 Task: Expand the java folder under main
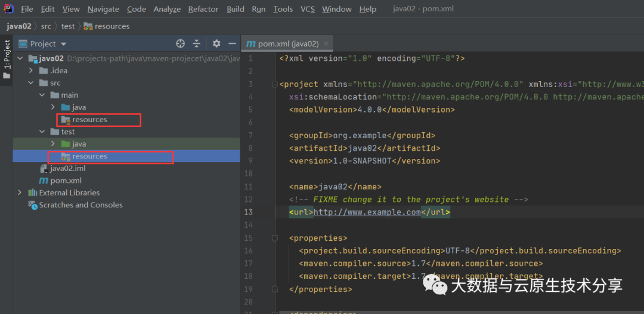pyautogui.click(x=52, y=107)
